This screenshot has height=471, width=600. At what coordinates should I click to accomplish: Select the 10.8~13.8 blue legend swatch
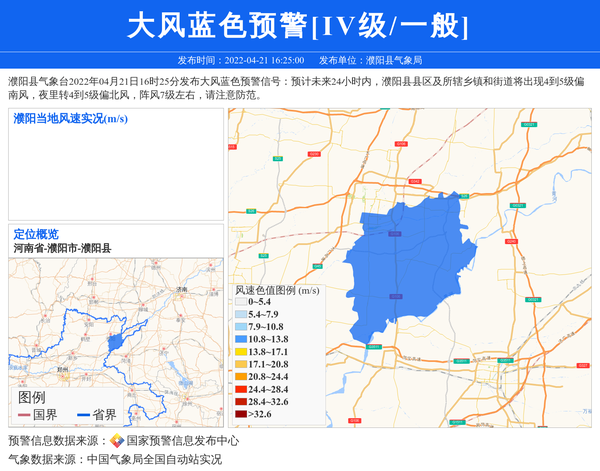[x=241, y=340]
